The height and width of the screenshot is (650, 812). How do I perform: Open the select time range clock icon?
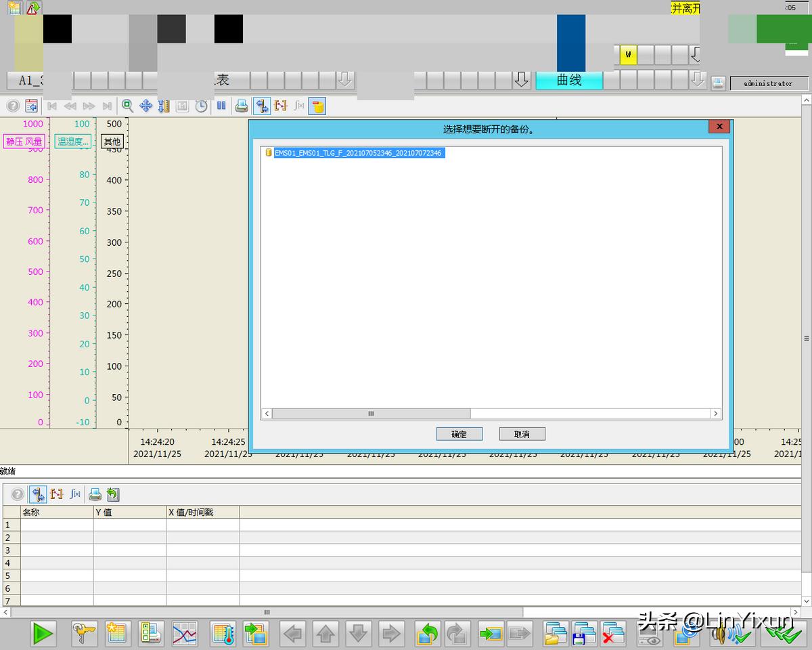(x=201, y=106)
